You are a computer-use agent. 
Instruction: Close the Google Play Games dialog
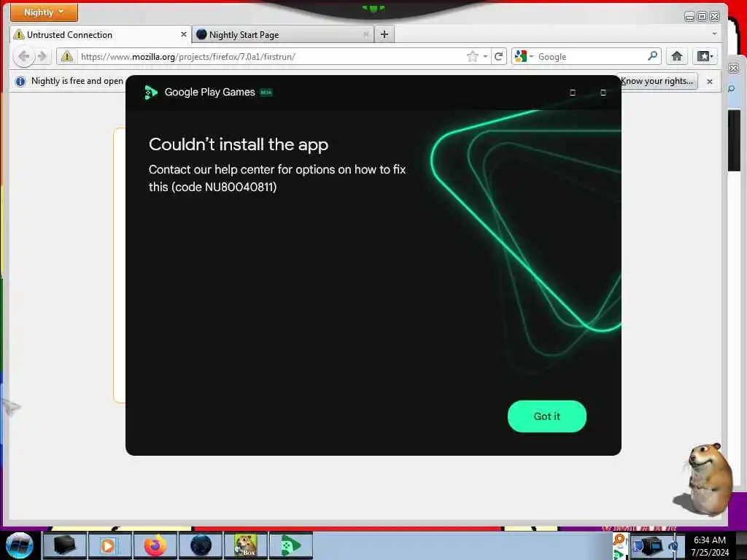(x=603, y=93)
